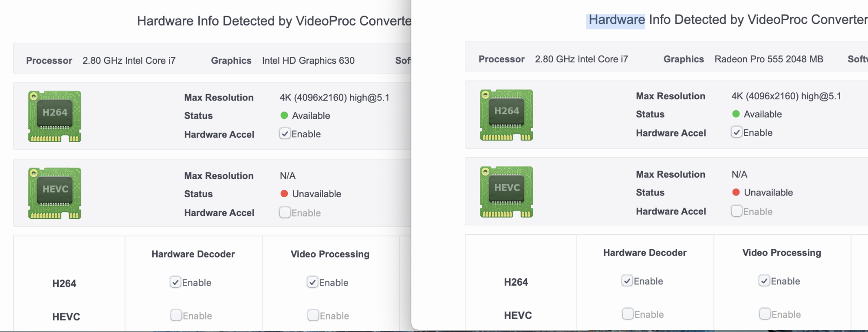
Task: Check HEVC Hardware Decoder Enable in Radeon window
Action: pyautogui.click(x=628, y=314)
